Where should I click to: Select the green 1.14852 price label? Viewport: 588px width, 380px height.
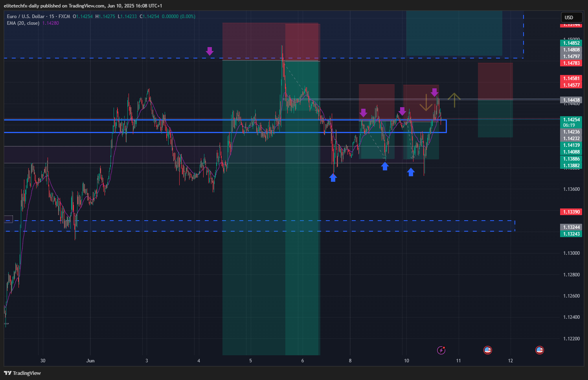[x=571, y=43]
